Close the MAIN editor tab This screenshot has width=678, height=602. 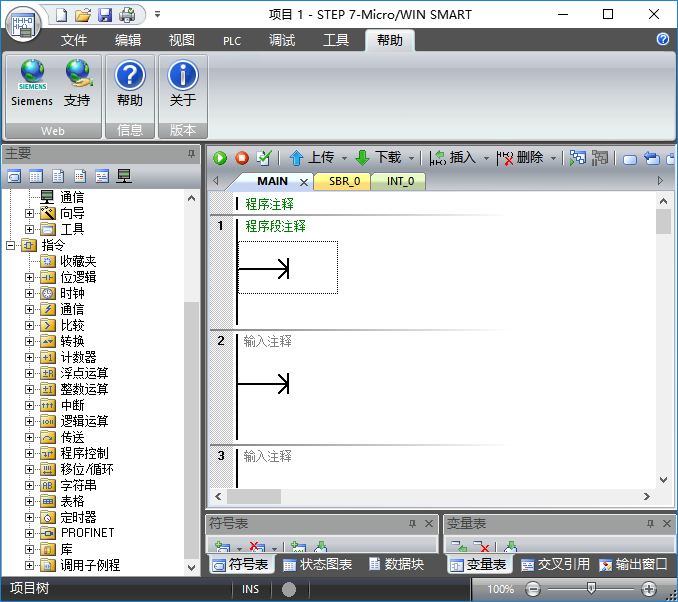coord(304,183)
